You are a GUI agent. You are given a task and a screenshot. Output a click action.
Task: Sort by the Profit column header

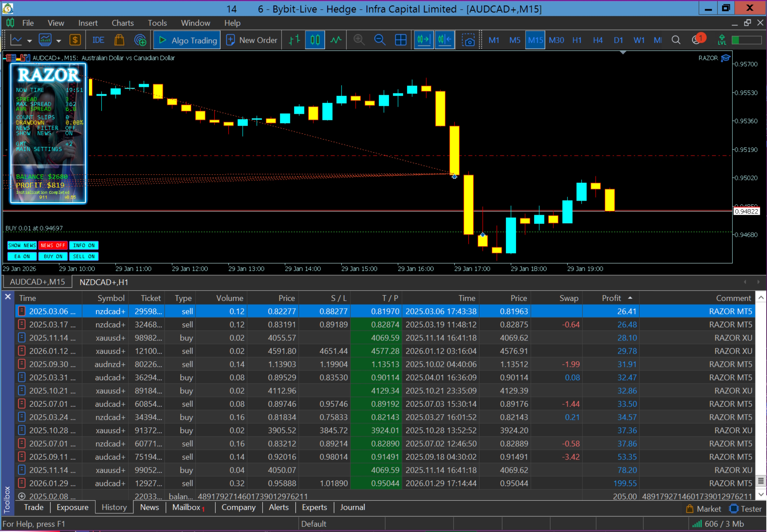click(x=611, y=298)
